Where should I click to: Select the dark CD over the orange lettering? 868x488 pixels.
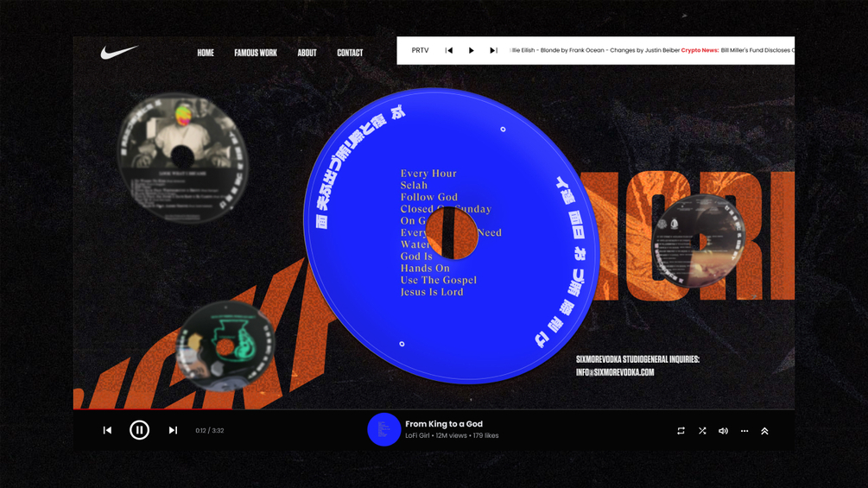coord(698,241)
